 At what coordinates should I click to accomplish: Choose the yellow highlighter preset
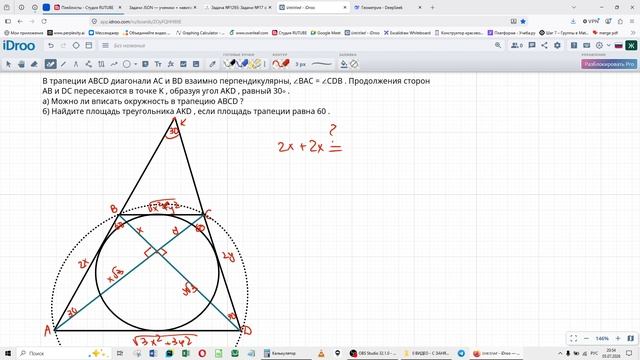tap(256, 64)
